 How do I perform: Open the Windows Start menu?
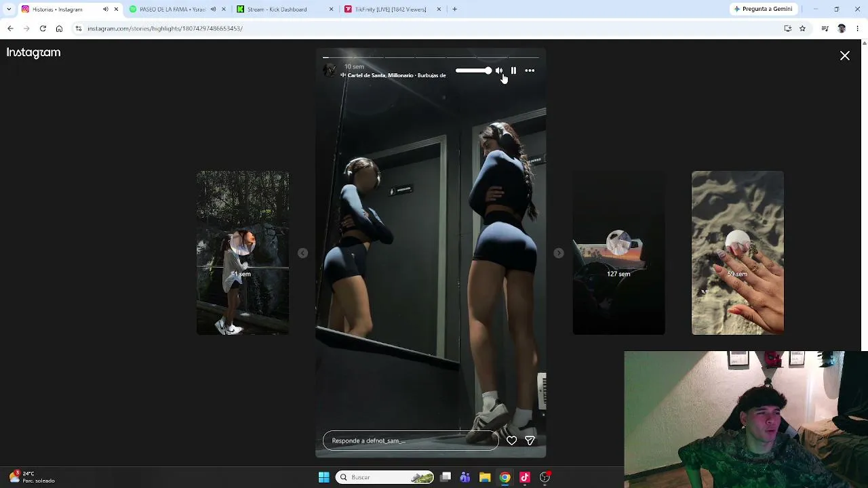(x=323, y=477)
